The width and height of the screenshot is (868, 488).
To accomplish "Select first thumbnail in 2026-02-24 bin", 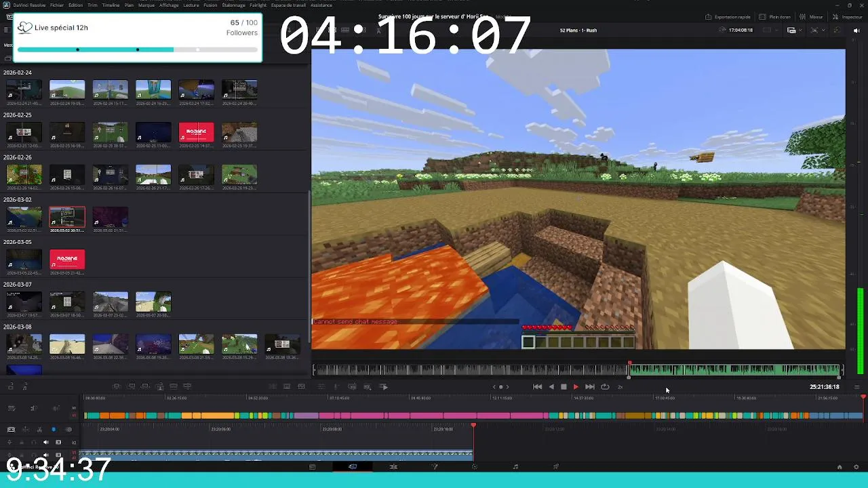I will [x=24, y=90].
